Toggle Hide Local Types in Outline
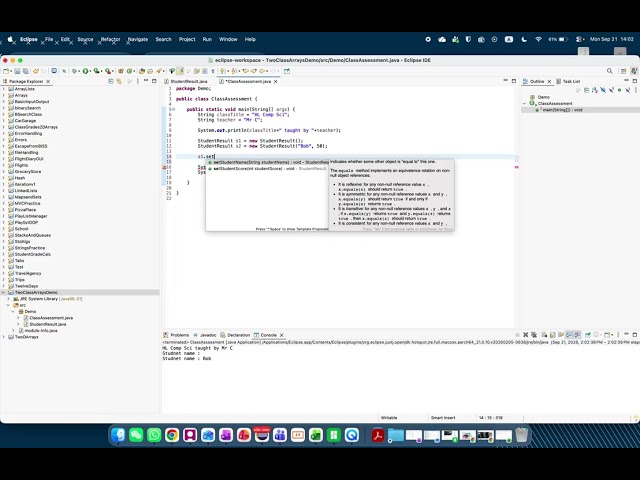The height and width of the screenshot is (480, 640). 628,90
